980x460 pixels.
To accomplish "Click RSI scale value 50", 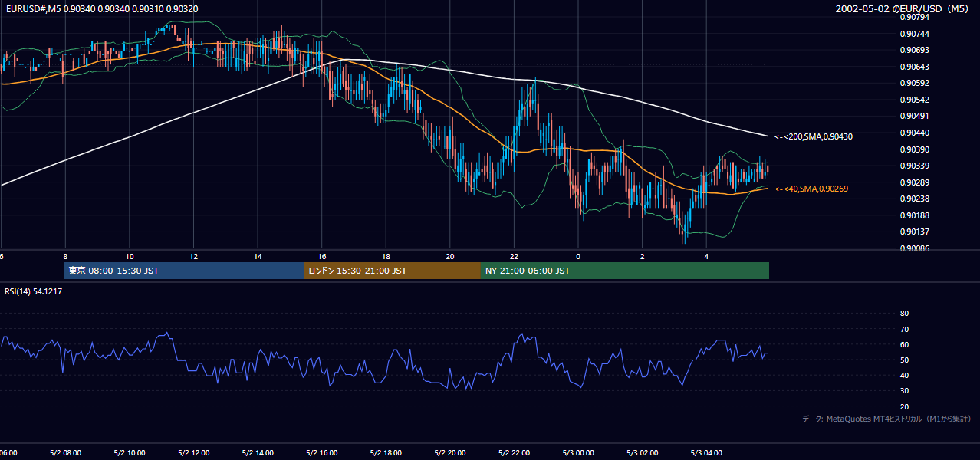I will pos(904,360).
